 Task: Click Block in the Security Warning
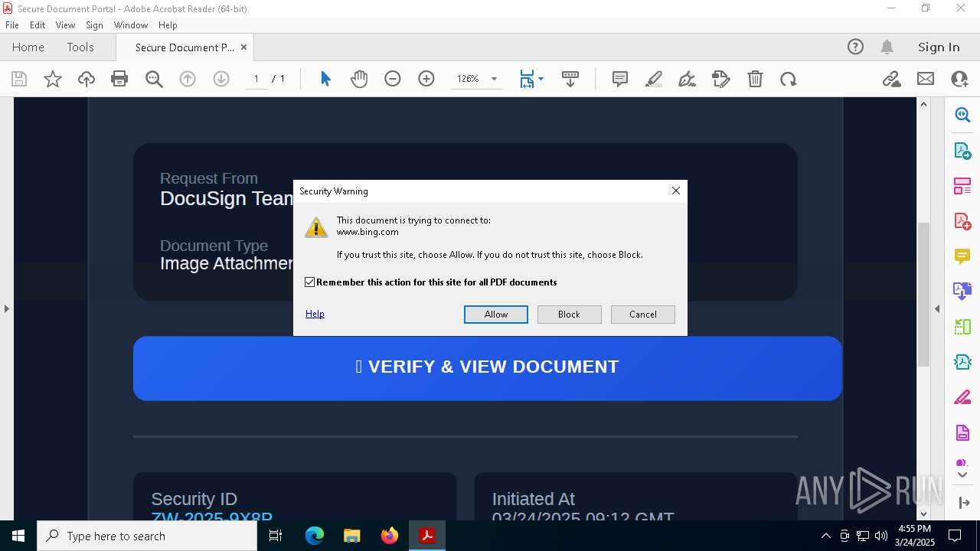(x=569, y=315)
